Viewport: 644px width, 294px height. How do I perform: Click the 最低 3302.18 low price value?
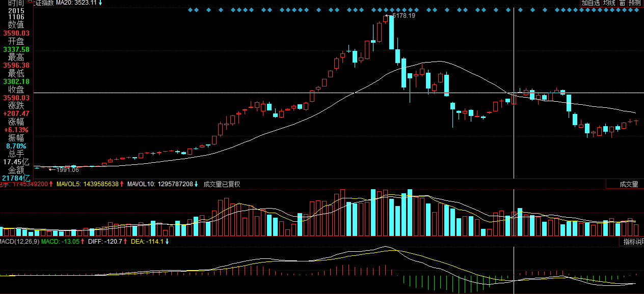click(16, 81)
